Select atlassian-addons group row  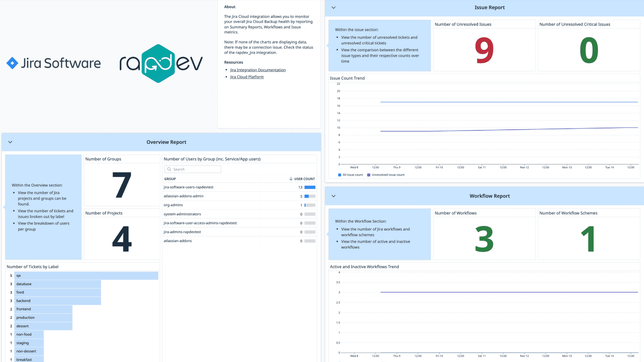coord(239,241)
